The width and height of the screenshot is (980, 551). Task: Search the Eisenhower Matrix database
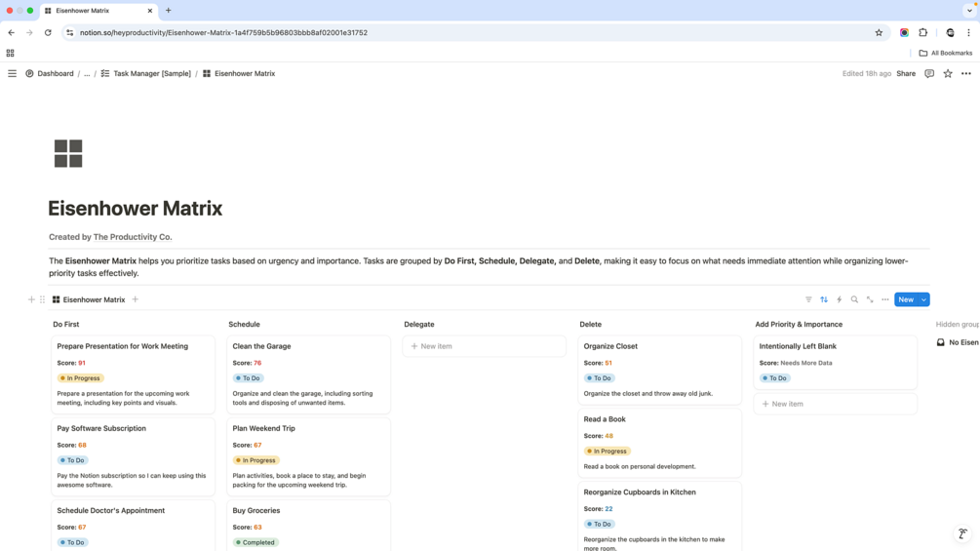pyautogui.click(x=854, y=299)
